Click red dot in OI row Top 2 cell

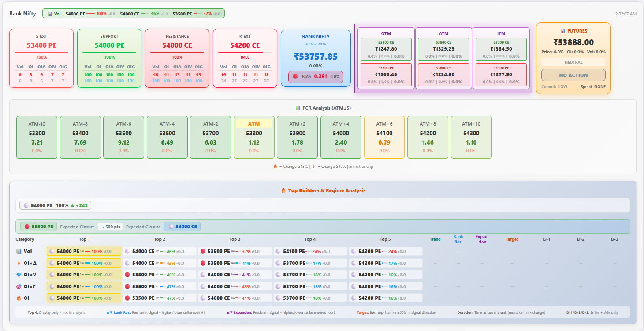(x=127, y=298)
